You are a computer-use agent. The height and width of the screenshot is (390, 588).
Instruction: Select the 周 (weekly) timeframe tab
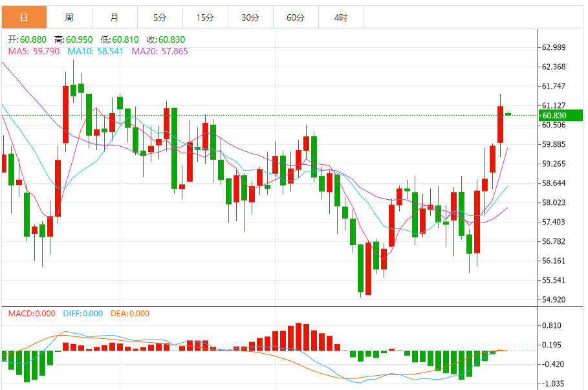[69, 17]
